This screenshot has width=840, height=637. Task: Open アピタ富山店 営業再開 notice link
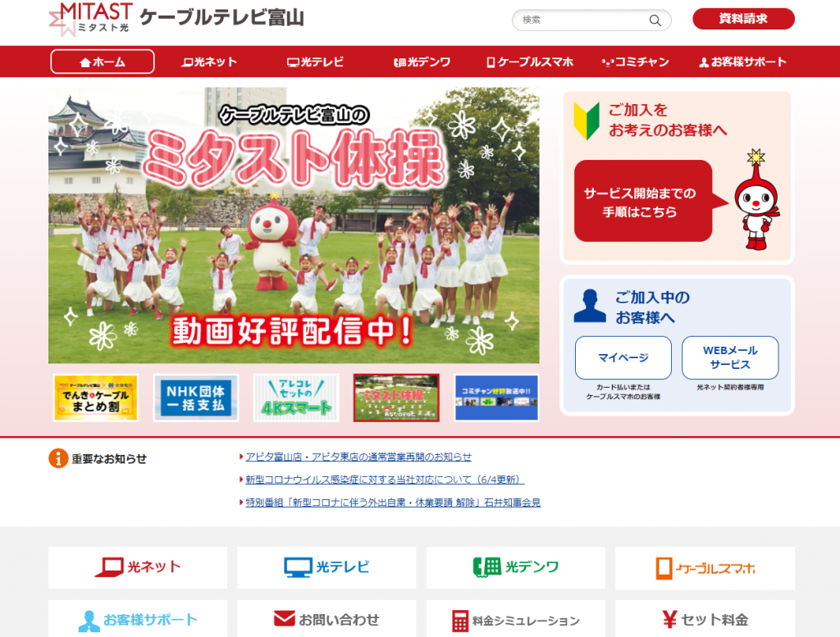(x=358, y=457)
